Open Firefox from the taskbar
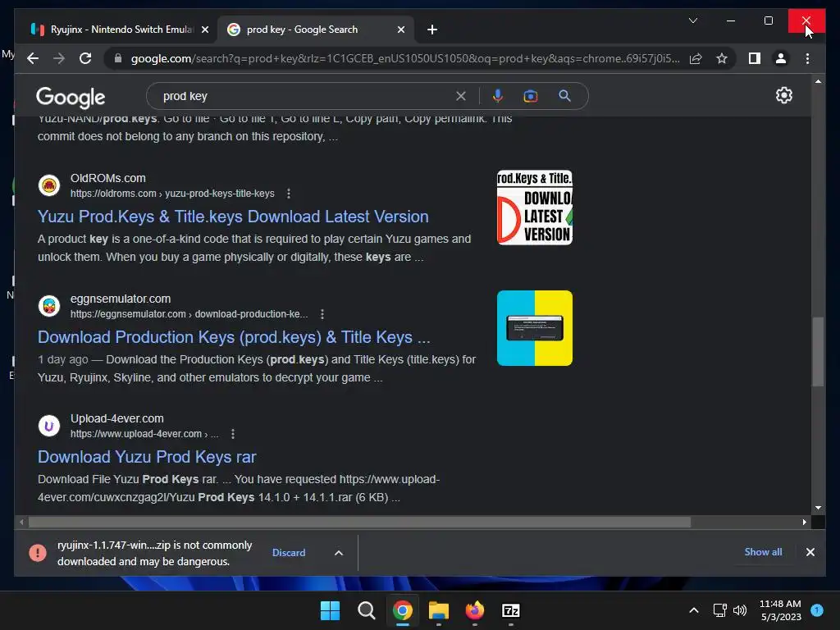The image size is (840, 630). point(475,610)
